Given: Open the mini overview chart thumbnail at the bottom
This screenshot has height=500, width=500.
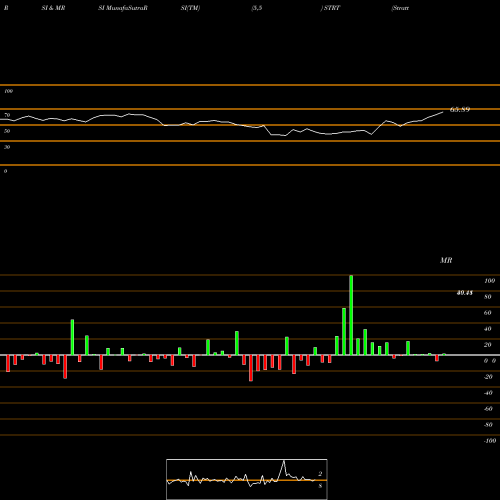Looking at the screenshot, I should pos(247,479).
